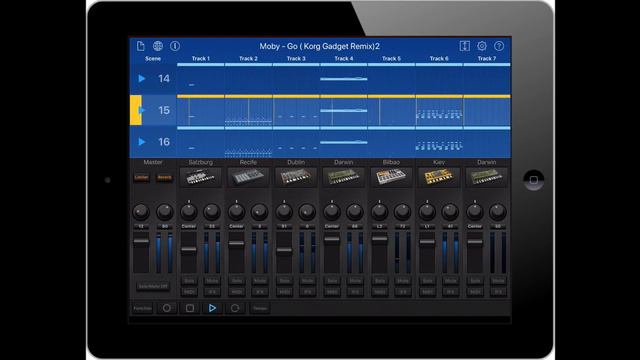The width and height of the screenshot is (640, 360).
Task: Tap the globe share icon
Action: click(x=158, y=46)
